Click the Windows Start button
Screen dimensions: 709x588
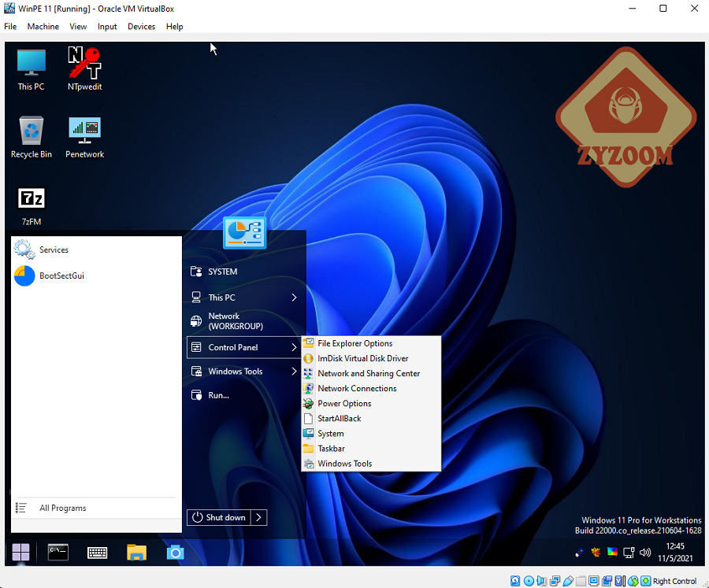[x=20, y=553]
